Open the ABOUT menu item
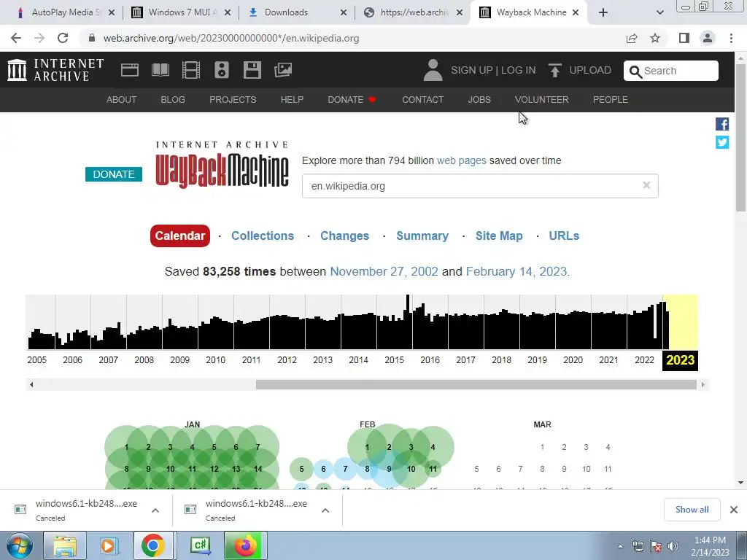This screenshot has height=560, width=747. (122, 99)
